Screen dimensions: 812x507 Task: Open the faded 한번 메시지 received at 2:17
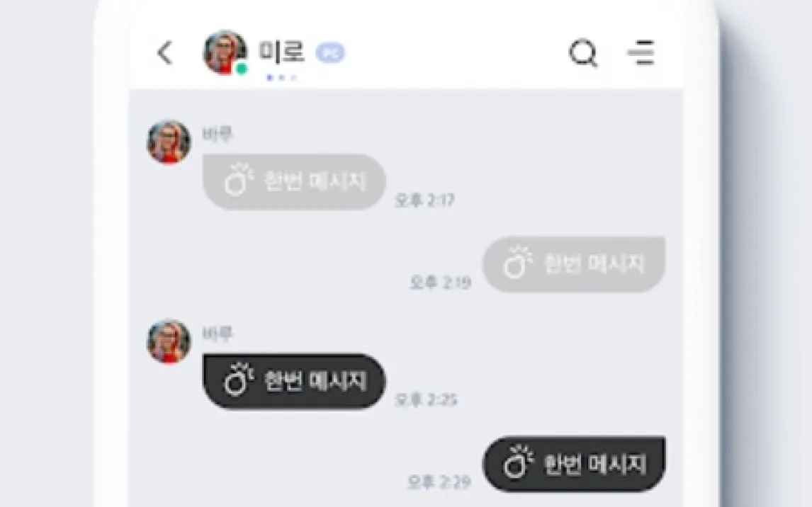coord(294,181)
